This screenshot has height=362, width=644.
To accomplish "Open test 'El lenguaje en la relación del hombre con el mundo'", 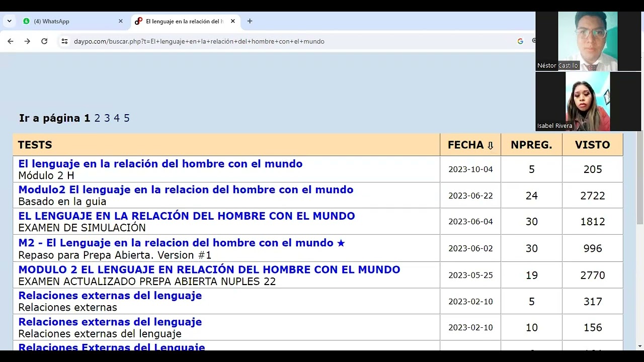I will 160,164.
